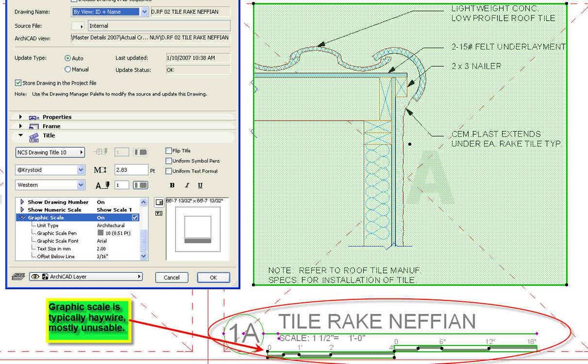
Task: Click the Graphic Scale Pen color swatch
Action: point(101,233)
